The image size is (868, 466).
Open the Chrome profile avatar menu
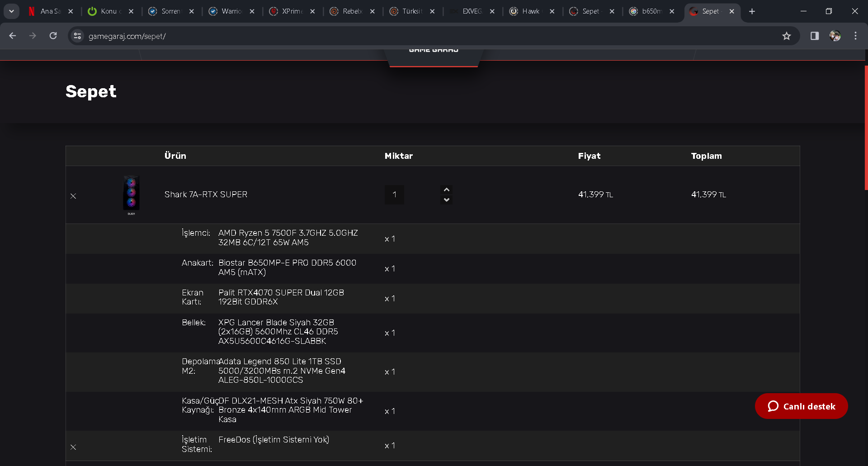(x=835, y=36)
